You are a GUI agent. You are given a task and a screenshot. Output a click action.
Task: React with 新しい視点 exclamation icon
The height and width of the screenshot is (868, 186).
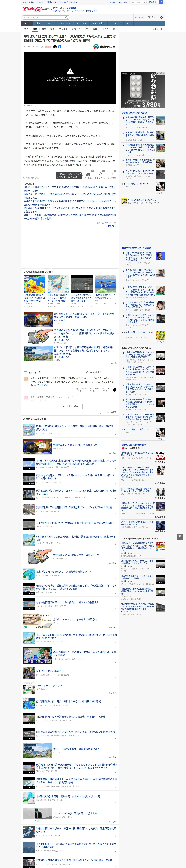pyautogui.click(x=112, y=175)
